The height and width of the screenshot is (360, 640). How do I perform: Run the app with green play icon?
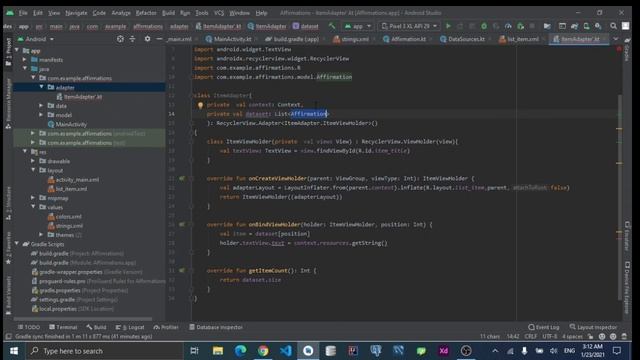pyautogui.click(x=448, y=26)
